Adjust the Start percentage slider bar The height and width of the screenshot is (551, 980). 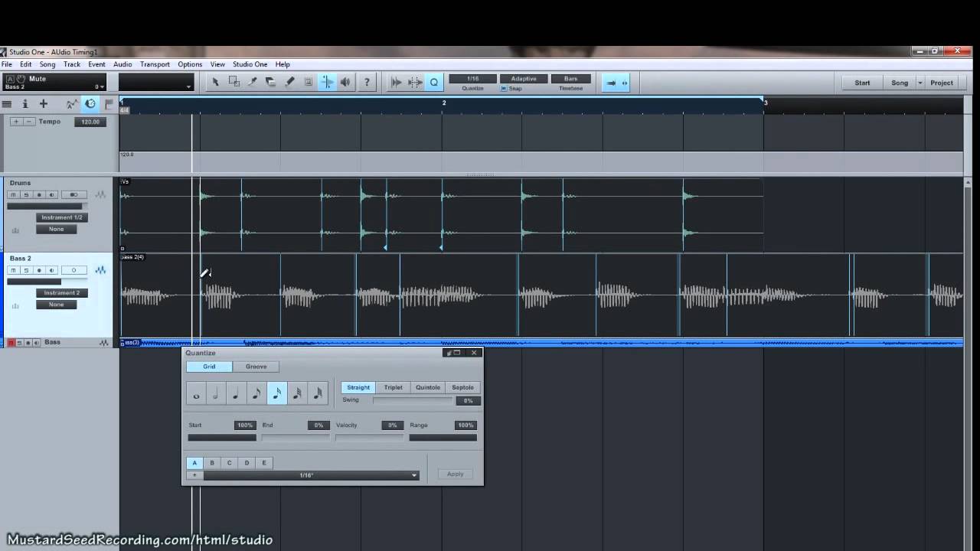pyautogui.click(x=222, y=438)
